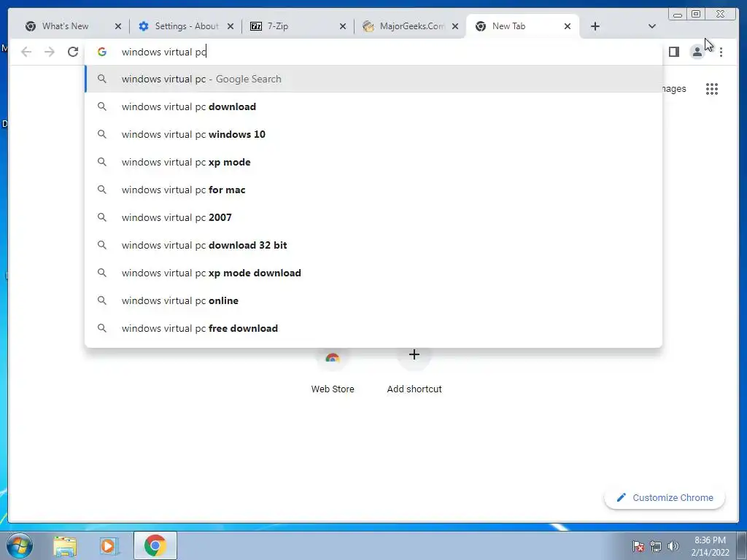This screenshot has width=747, height=560.
Task: Reload the current page
Action: tap(73, 52)
